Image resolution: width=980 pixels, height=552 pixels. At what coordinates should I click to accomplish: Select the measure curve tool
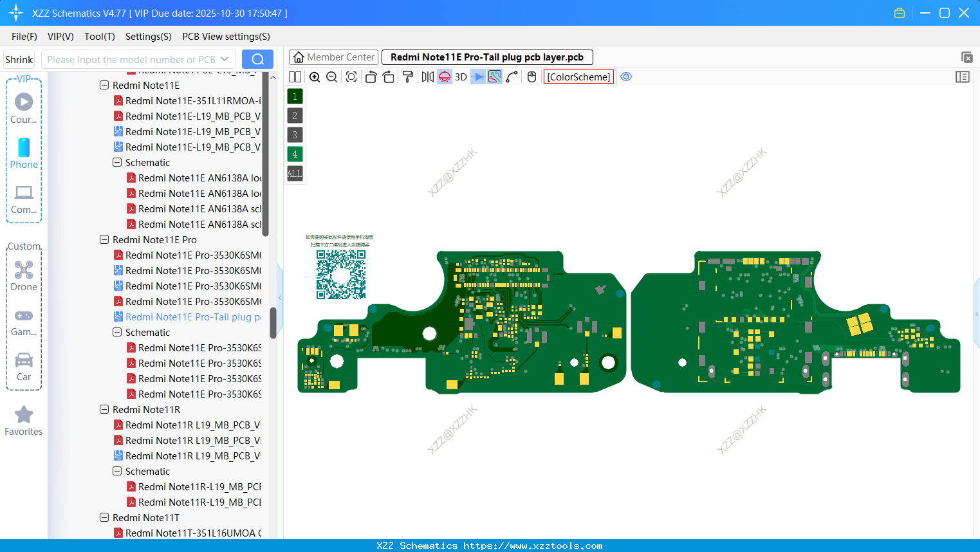(513, 77)
